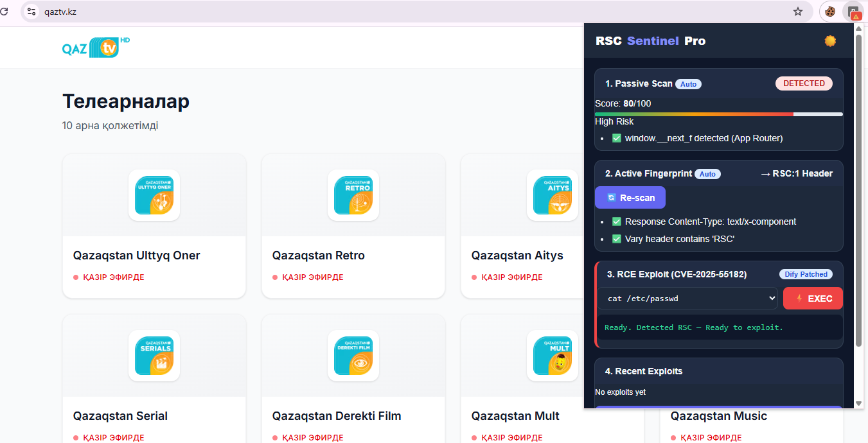Click the green check beside window.__next_f detected
The height and width of the screenshot is (443, 868).
point(617,138)
